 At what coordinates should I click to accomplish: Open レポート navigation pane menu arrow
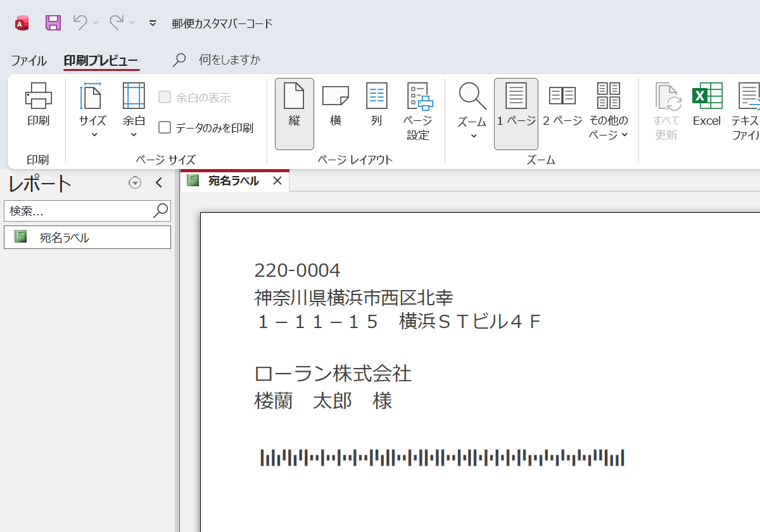135,183
